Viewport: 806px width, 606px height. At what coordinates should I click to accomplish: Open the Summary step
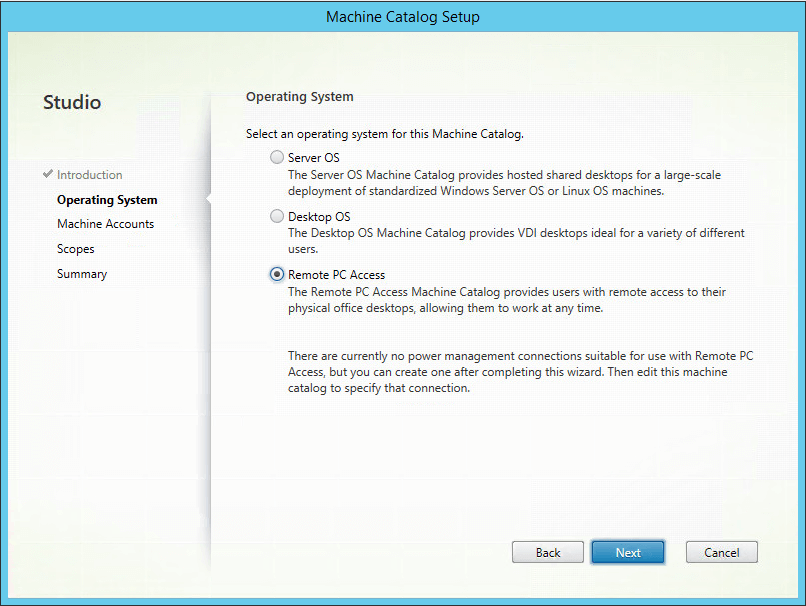[x=82, y=274]
